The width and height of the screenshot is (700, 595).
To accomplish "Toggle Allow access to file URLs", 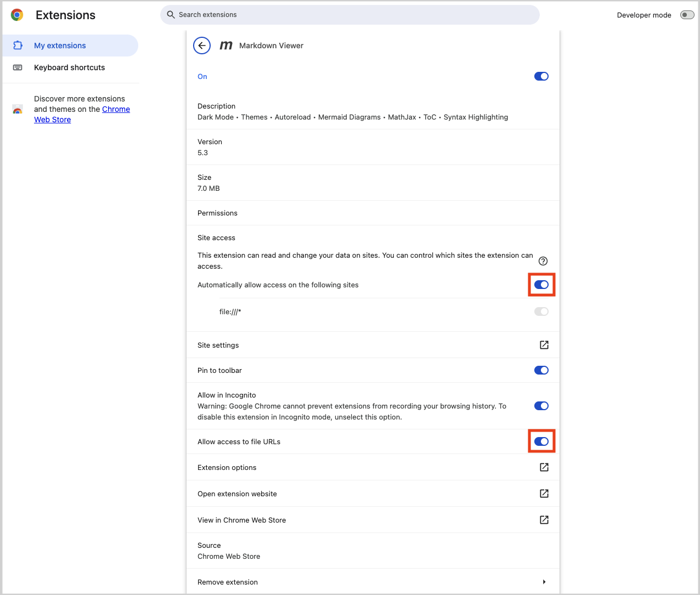I will coord(541,441).
